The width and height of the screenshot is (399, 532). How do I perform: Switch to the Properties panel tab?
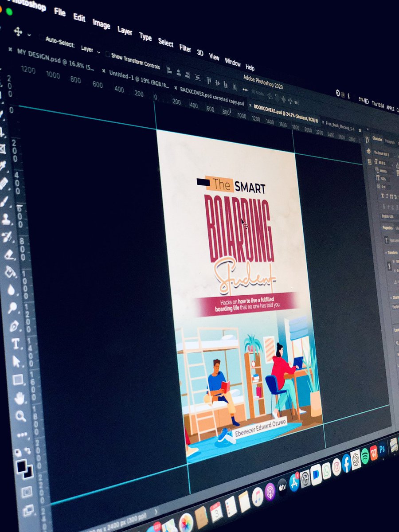tap(387, 227)
